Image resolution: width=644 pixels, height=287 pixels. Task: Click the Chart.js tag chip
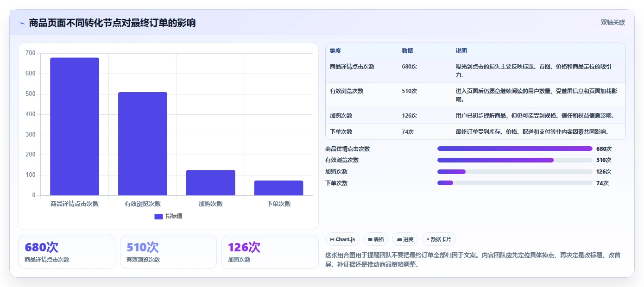point(342,239)
